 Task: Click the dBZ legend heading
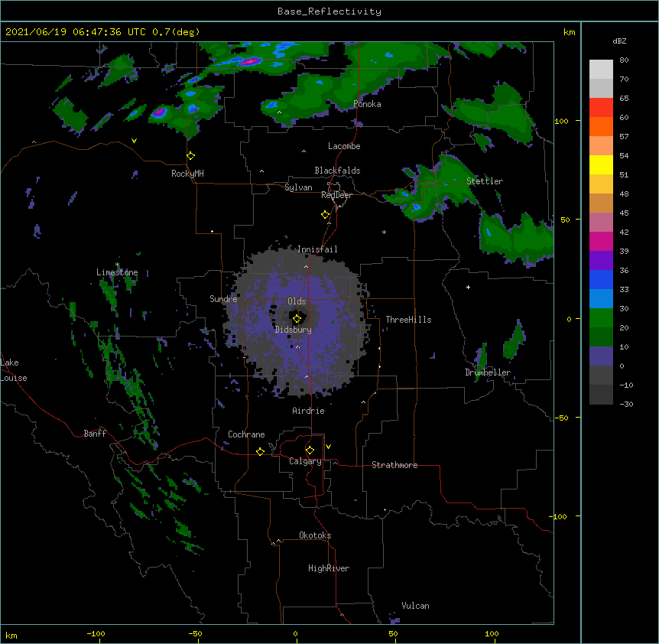point(619,41)
